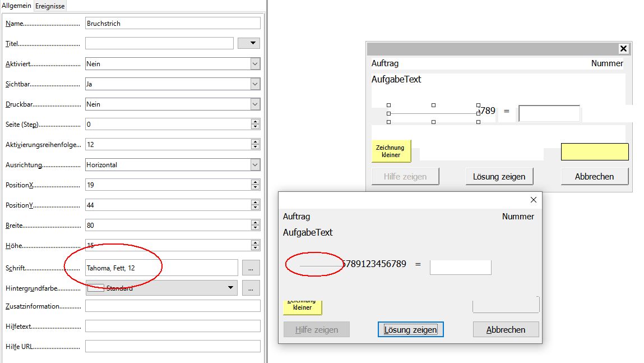The image size is (644, 363).
Task: Switch to the Ereignisse tab
Action: point(50,6)
